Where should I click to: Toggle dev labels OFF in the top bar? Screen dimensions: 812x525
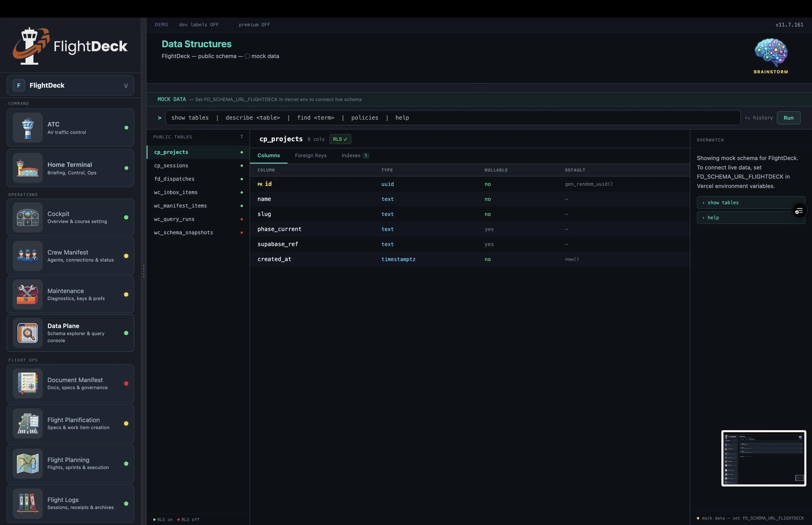pos(199,24)
